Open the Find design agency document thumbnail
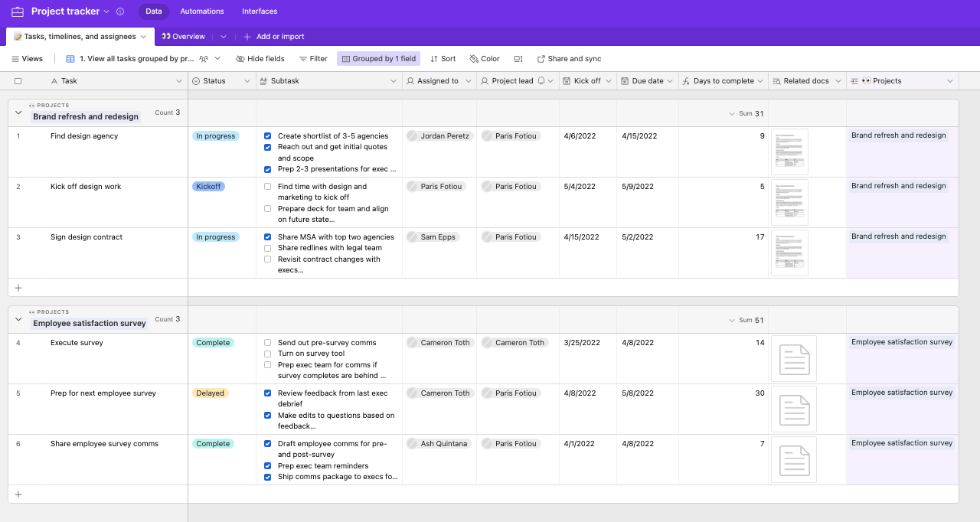Image resolution: width=980 pixels, height=522 pixels. coord(789,152)
